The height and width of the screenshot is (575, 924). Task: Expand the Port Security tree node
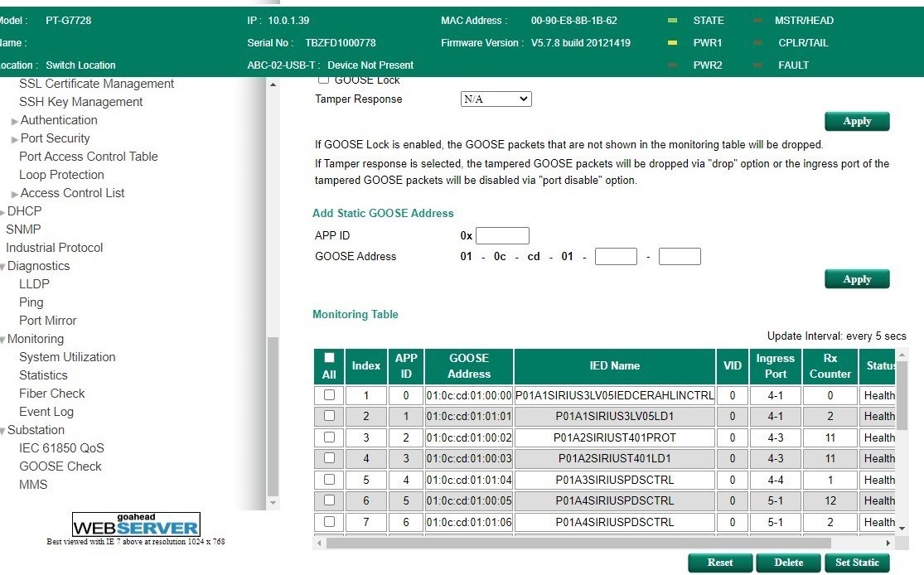(15, 139)
